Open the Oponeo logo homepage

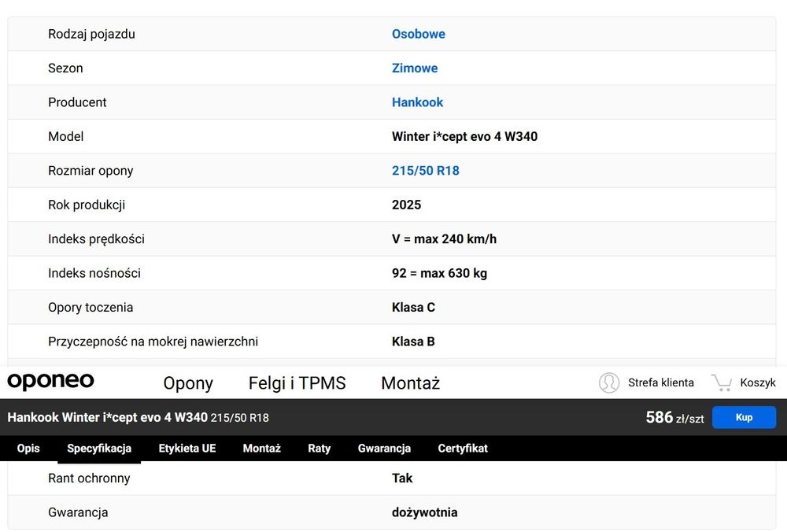[x=50, y=381]
